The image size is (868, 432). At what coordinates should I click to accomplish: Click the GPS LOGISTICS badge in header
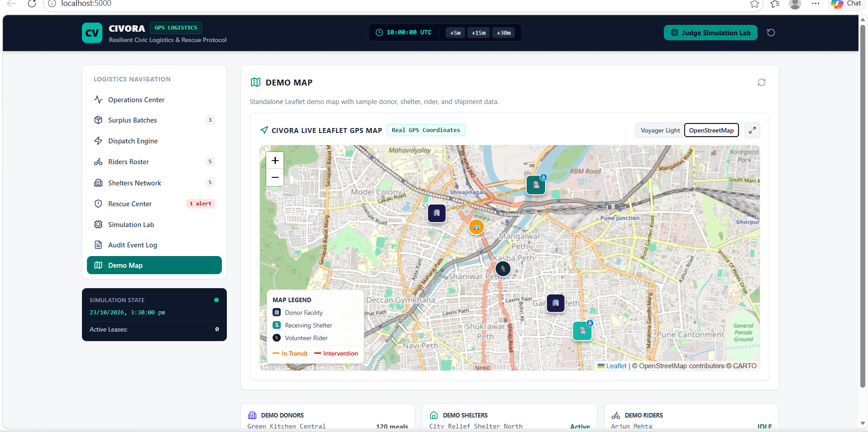[176, 28]
